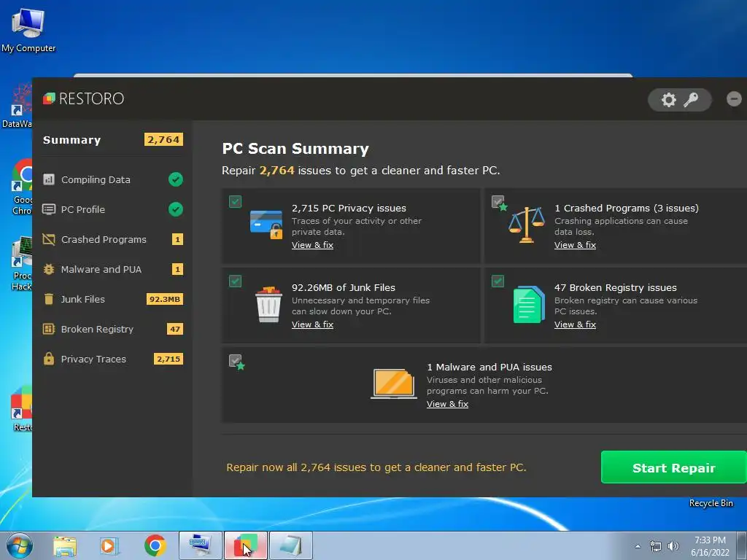Click the 2,764 summary count badge
The image size is (747, 560).
pyautogui.click(x=163, y=139)
